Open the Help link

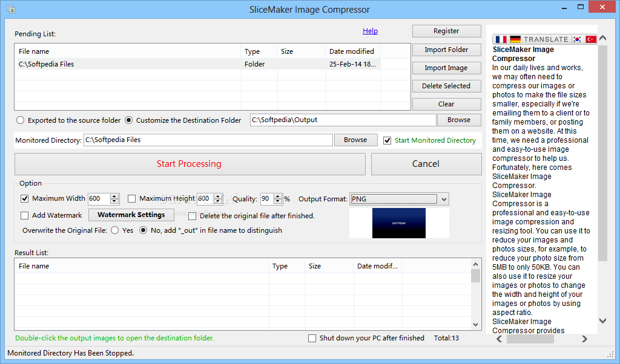click(x=370, y=31)
